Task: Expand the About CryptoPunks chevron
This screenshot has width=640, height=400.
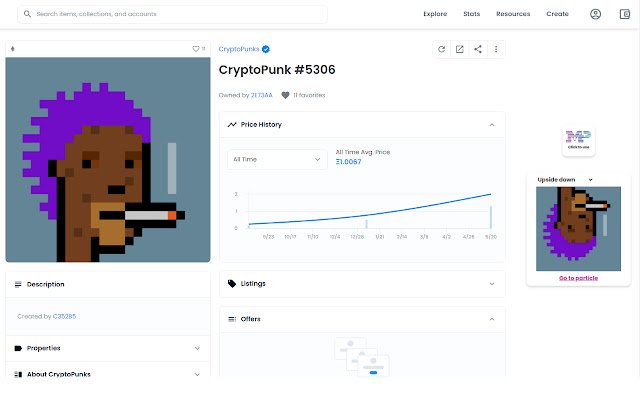Action: [x=197, y=374]
